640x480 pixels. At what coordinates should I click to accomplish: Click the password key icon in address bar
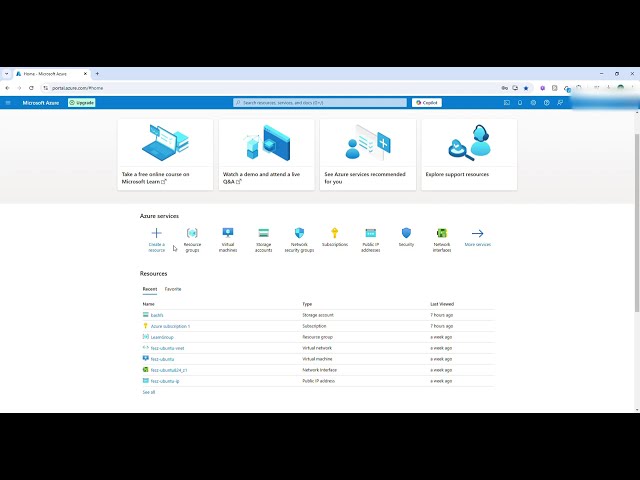pyautogui.click(x=504, y=88)
